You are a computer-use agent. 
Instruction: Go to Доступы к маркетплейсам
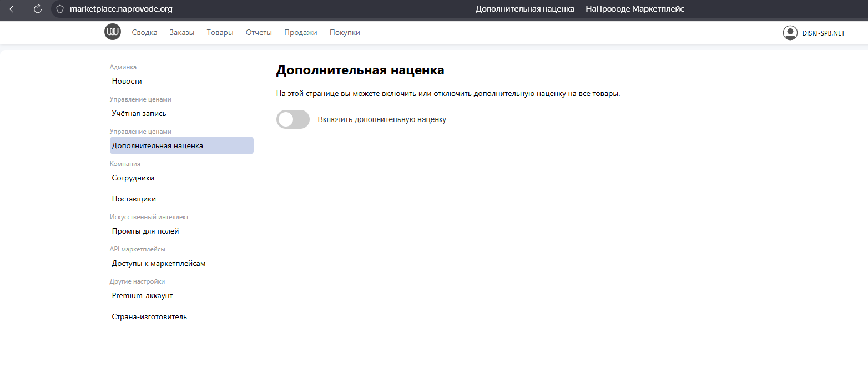tap(159, 264)
